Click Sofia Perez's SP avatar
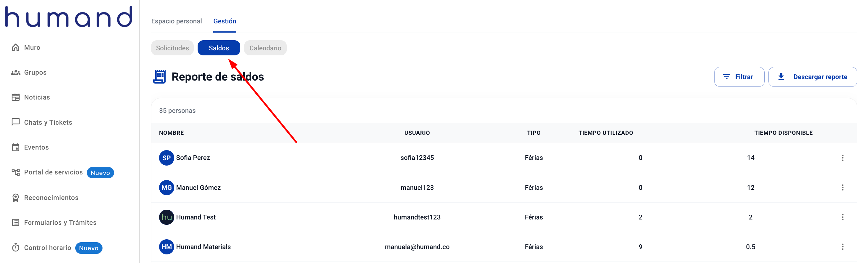Screen dimensions: 868x263 (x=166, y=158)
